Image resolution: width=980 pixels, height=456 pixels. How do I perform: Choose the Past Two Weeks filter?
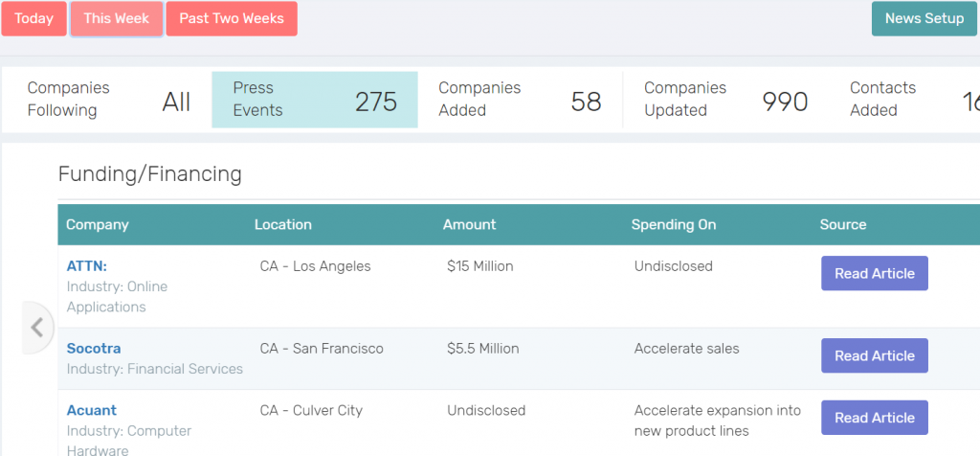(232, 19)
